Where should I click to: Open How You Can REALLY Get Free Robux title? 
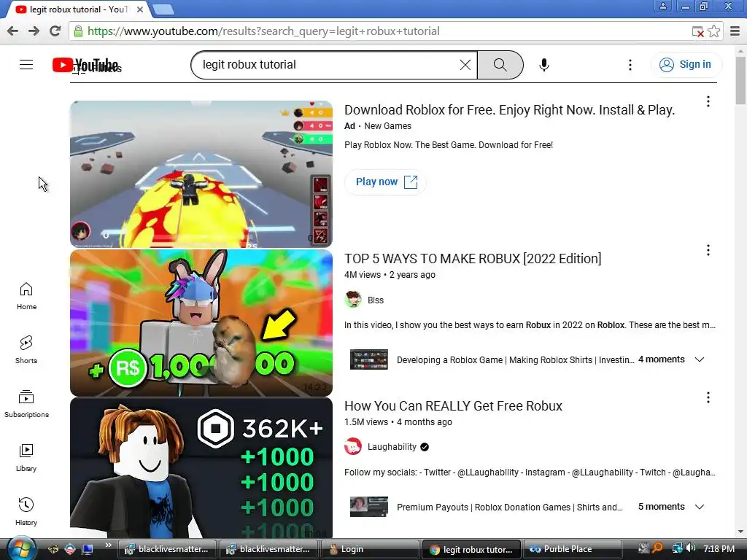point(453,405)
